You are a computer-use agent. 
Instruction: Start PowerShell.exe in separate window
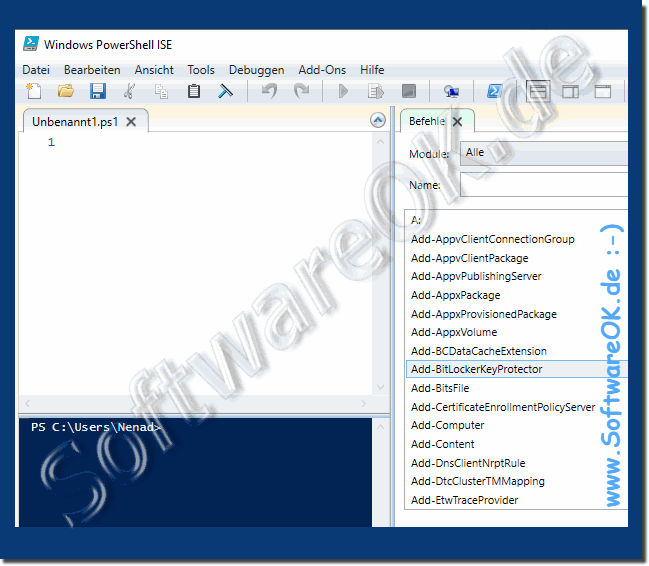[x=495, y=91]
